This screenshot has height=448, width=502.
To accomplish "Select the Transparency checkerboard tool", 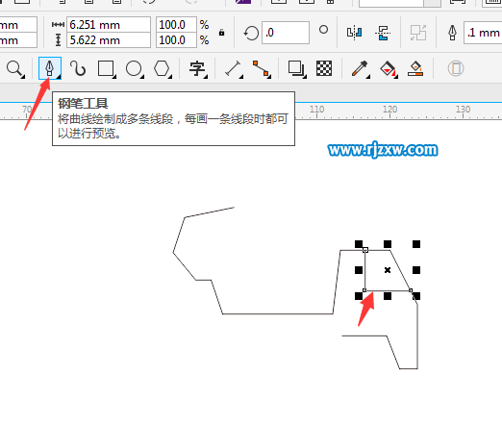I will point(324,68).
